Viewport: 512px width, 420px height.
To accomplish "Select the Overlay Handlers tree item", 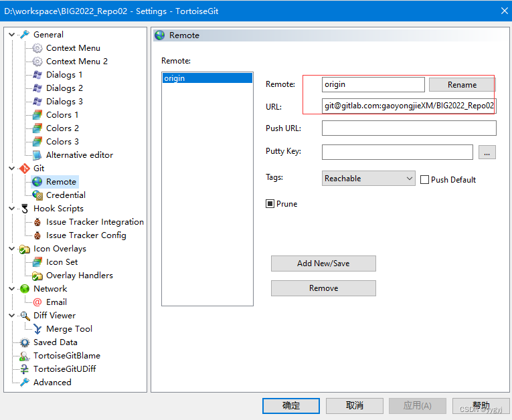I will [80, 276].
